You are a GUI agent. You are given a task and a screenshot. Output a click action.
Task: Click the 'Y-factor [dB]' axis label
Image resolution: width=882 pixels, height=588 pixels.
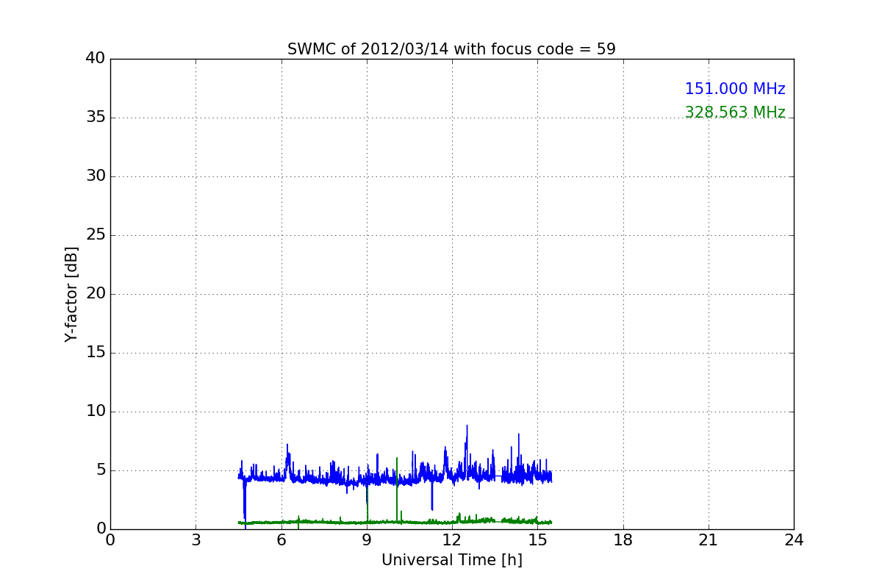(71, 294)
